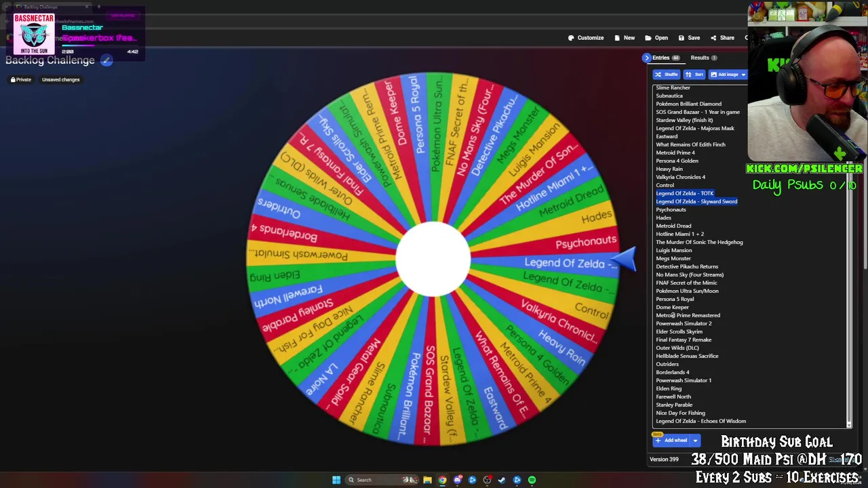
Task: Click 'Valkyria Chronicles 4' entry
Action: [x=680, y=177]
